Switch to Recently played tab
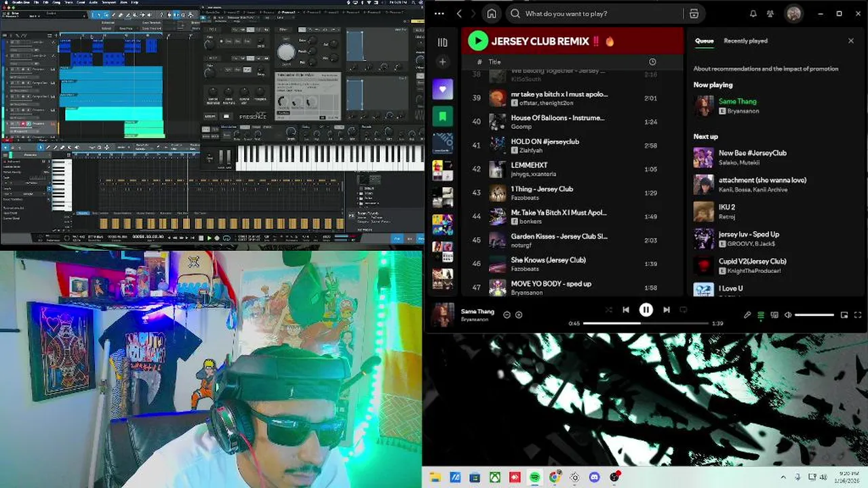 click(x=745, y=41)
